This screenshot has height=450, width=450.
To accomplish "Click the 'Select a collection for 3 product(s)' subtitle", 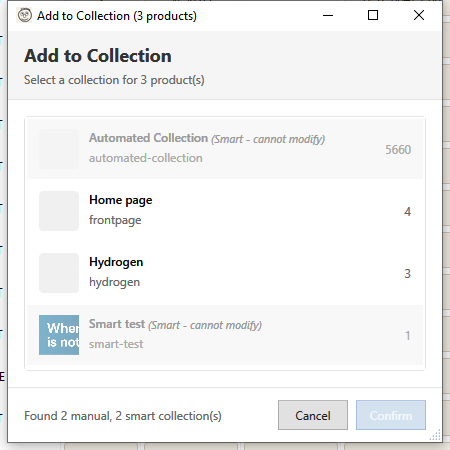I will tap(114, 80).
